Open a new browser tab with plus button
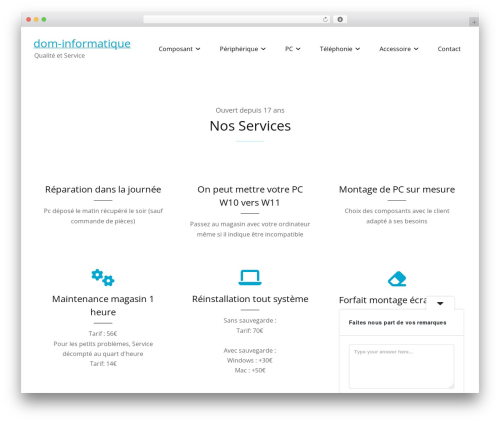 [474, 22]
